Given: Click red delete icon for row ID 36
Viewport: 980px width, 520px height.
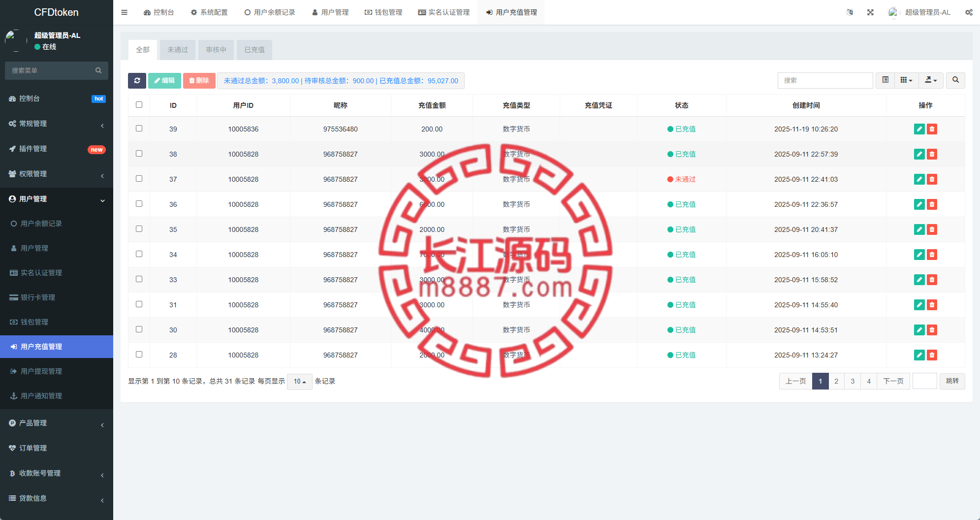Looking at the screenshot, I should tap(932, 204).
